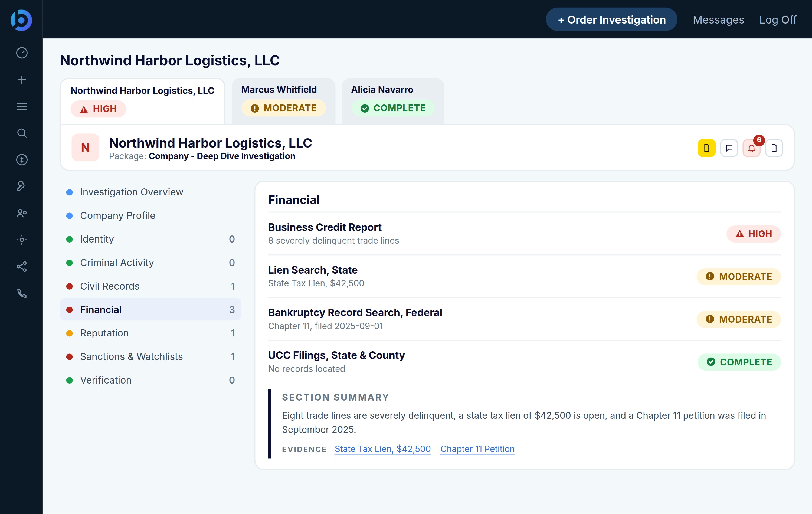The width and height of the screenshot is (812, 514).
Task: Select the Identity section
Action: (150, 239)
